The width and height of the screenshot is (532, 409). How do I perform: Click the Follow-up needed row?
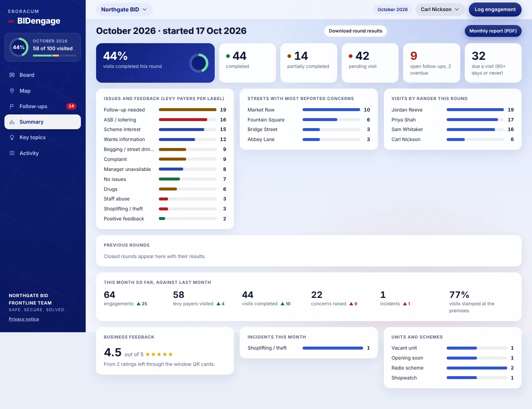point(165,110)
